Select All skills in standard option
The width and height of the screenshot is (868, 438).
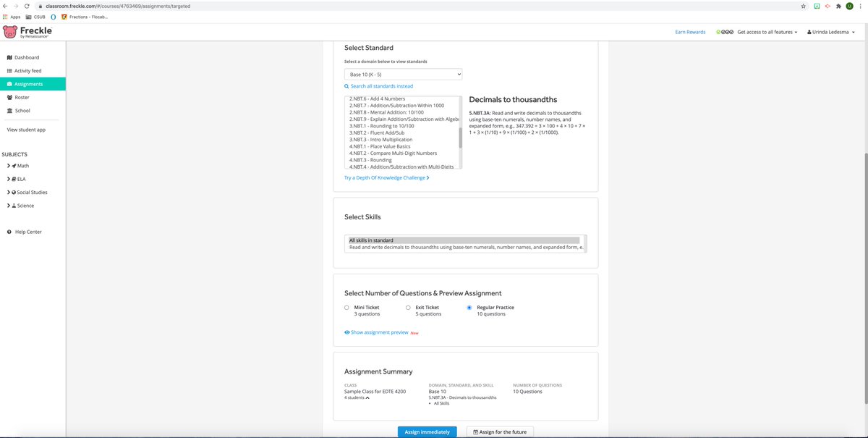click(x=464, y=240)
